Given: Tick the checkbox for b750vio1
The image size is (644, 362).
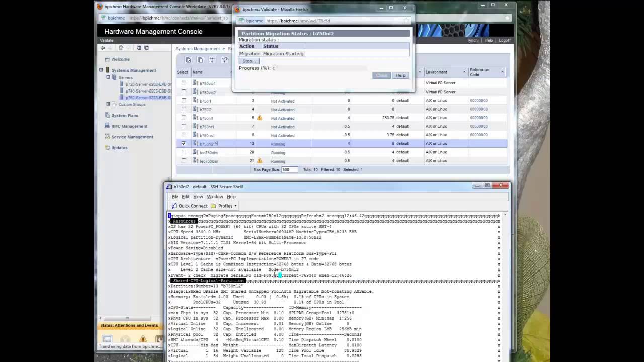Looking at the screenshot, I should 184,83.
